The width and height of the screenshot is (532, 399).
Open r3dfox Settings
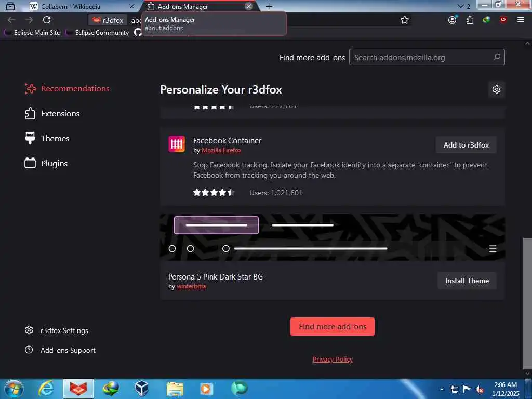(x=57, y=330)
